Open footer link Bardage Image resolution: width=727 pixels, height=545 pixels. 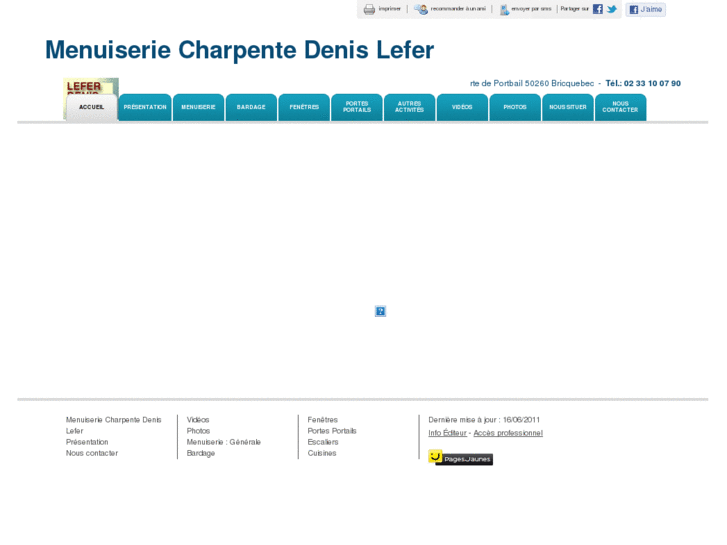click(201, 453)
